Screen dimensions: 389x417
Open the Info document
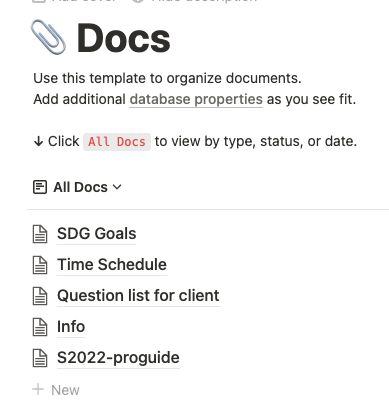click(71, 327)
